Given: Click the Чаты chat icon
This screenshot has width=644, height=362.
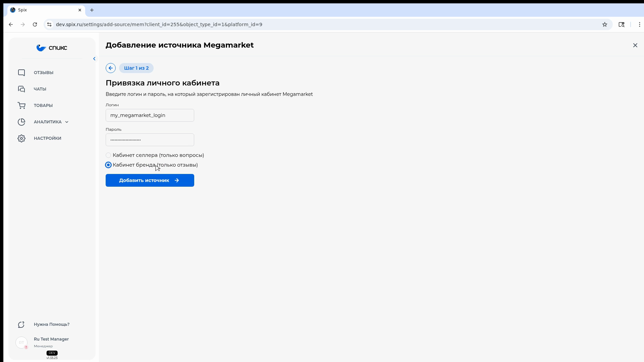Looking at the screenshot, I should point(21,89).
